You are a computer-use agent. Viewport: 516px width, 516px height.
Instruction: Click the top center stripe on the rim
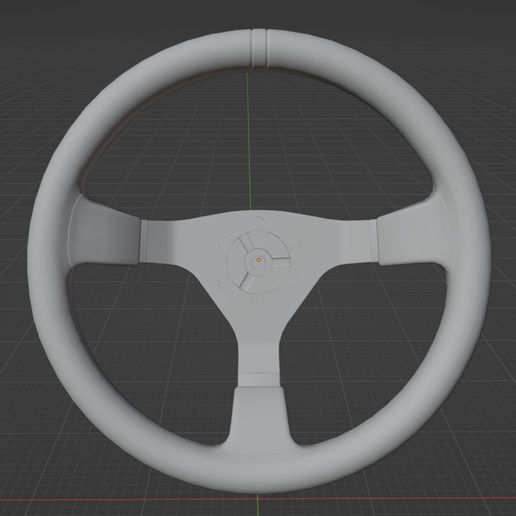(259, 49)
